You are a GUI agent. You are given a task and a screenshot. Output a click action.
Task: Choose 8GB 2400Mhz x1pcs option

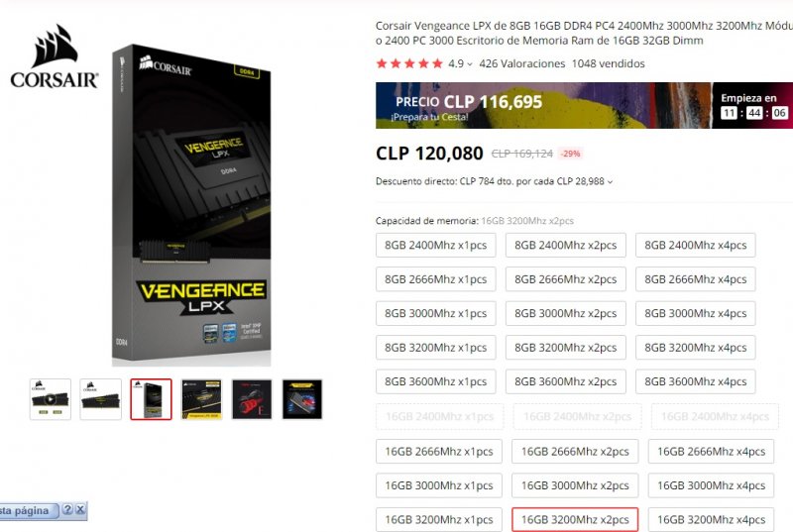click(436, 245)
